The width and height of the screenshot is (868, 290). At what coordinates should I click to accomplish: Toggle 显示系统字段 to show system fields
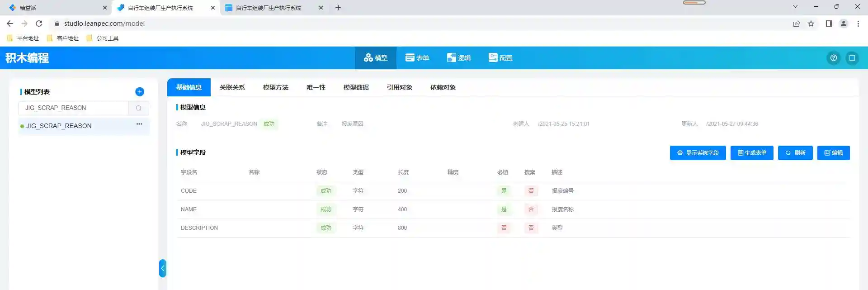coord(698,153)
